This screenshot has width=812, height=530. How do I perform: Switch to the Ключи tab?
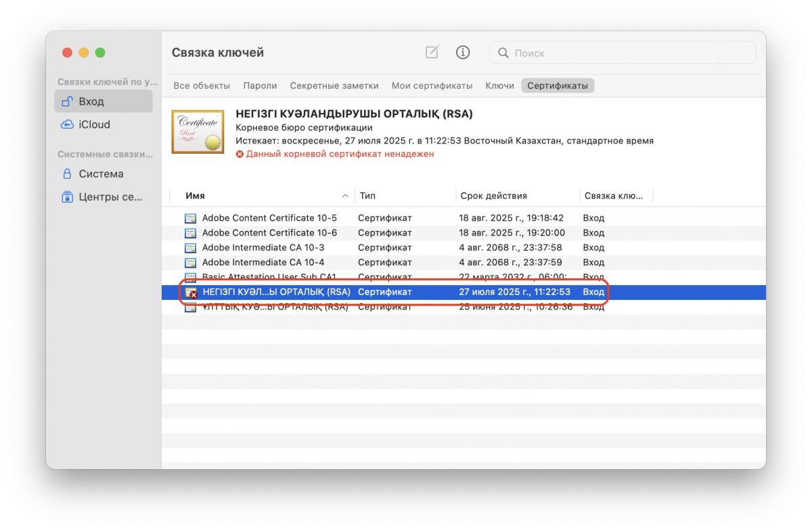[499, 85]
